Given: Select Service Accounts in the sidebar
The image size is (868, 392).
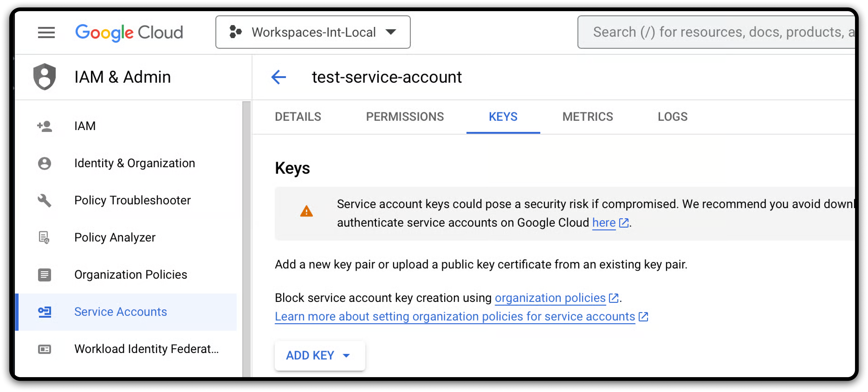Looking at the screenshot, I should coord(120,312).
